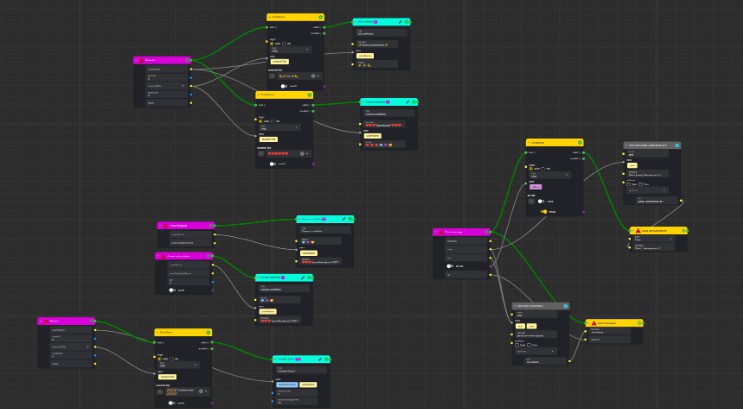Flip the switch below the red hearts field

click(x=272, y=164)
